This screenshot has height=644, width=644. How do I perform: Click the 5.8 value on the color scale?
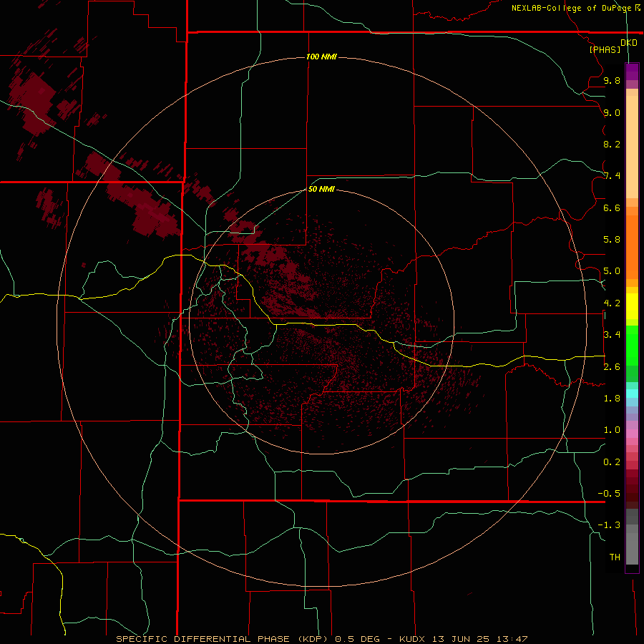click(x=612, y=239)
